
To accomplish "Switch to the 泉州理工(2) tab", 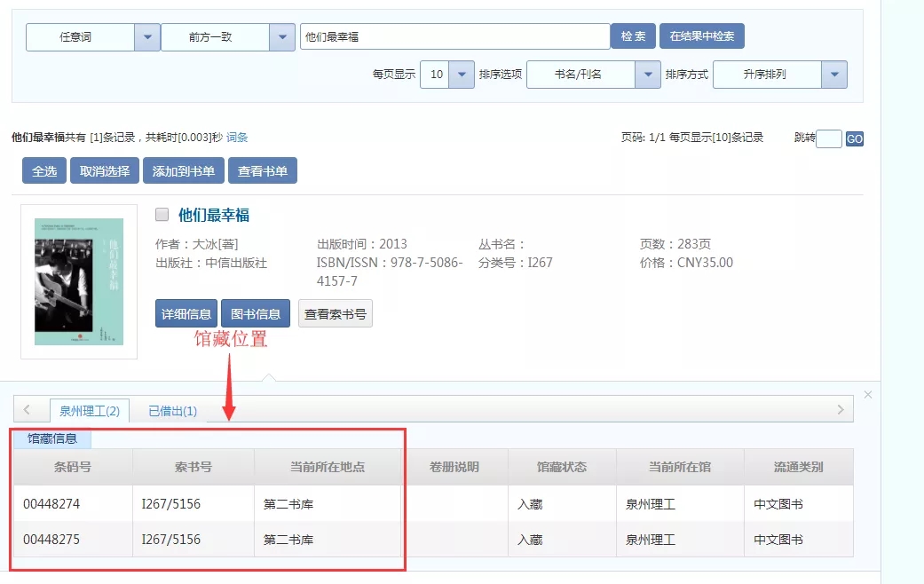I will coord(90,411).
